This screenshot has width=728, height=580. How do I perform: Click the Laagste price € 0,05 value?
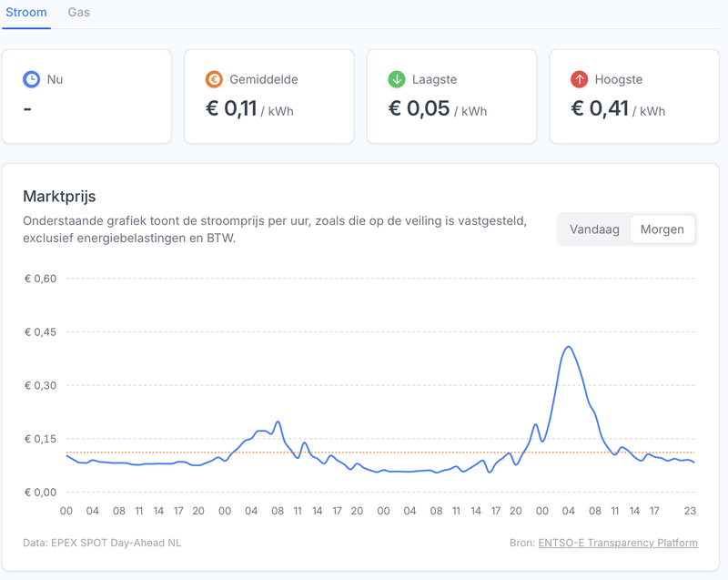coord(419,109)
